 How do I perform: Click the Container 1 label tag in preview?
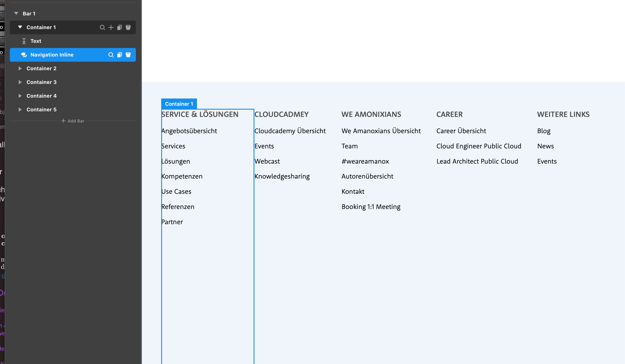click(179, 104)
